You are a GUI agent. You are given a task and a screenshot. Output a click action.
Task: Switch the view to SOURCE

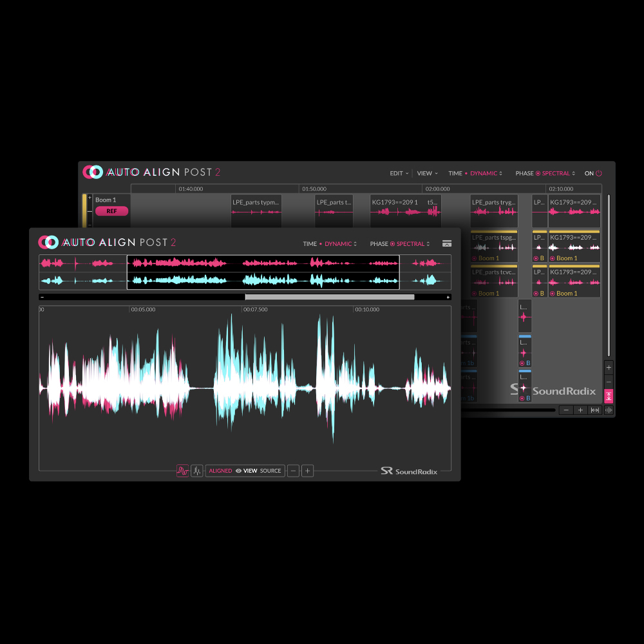(270, 471)
